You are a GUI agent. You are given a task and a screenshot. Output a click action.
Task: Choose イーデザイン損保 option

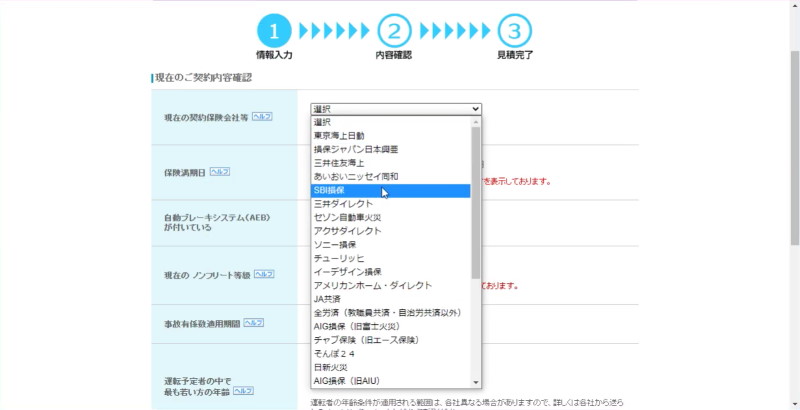[390, 272]
